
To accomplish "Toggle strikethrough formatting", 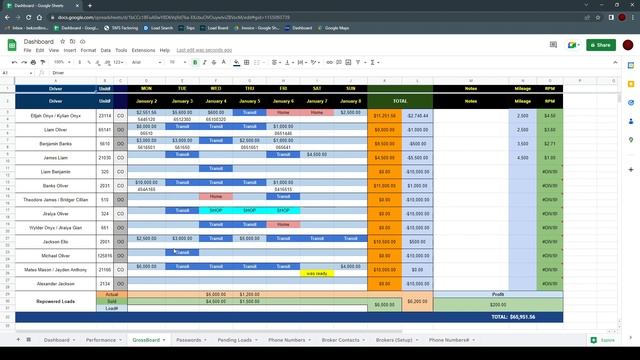I will [x=214, y=62].
